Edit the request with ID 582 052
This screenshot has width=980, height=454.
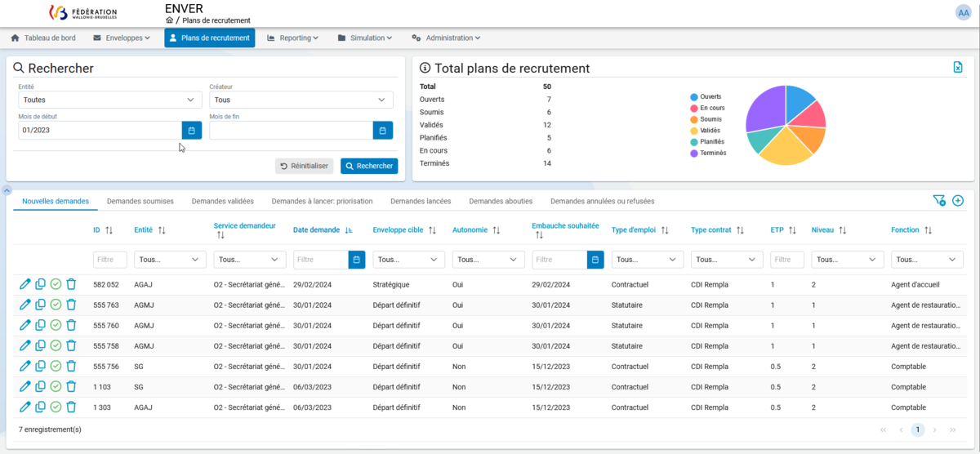24,284
